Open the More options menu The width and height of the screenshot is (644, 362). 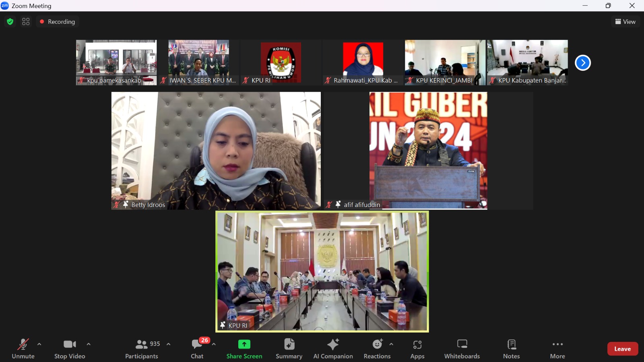(557, 349)
